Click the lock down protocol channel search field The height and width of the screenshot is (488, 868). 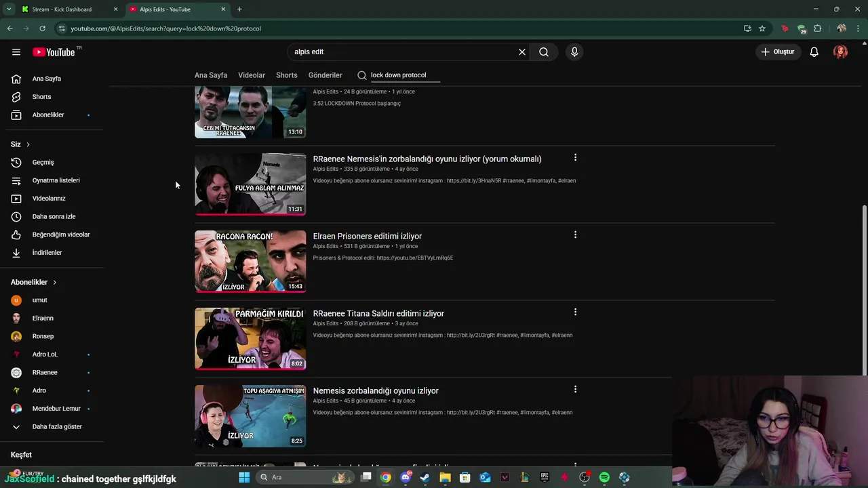pos(405,75)
